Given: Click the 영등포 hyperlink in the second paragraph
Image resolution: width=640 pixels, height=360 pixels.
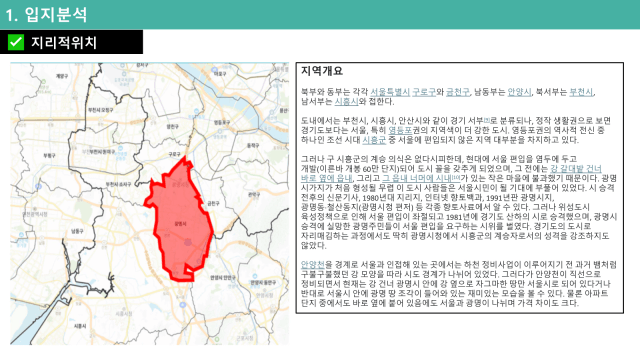Looking at the screenshot, I should (x=400, y=130).
